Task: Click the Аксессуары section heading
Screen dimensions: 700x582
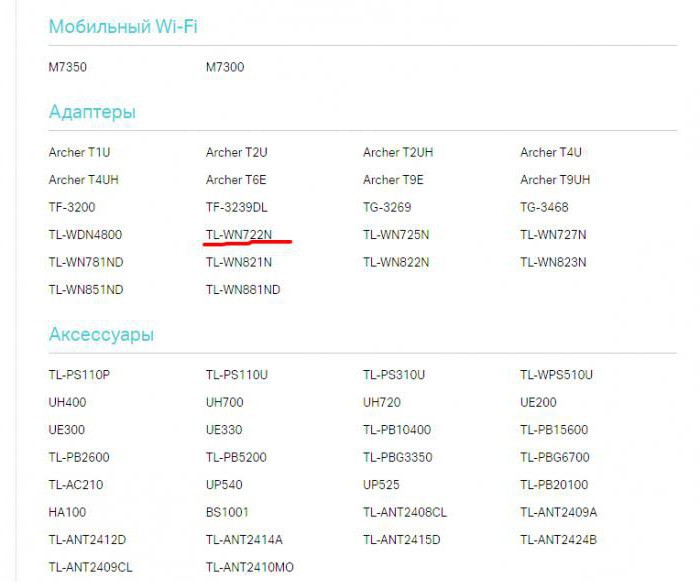Action: [x=101, y=334]
